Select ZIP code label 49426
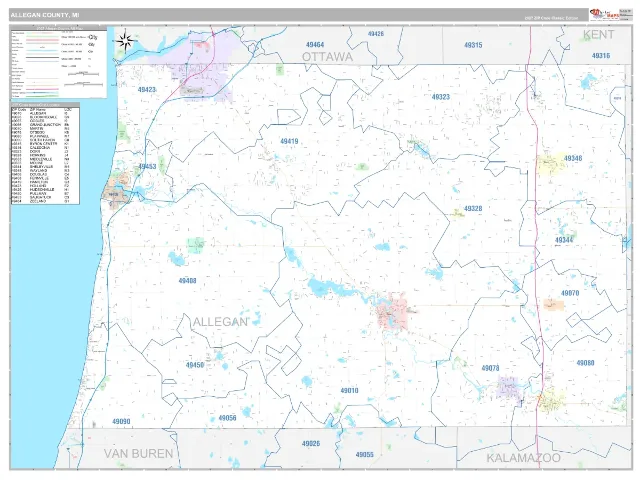The width and height of the screenshot is (640, 480). point(376,34)
